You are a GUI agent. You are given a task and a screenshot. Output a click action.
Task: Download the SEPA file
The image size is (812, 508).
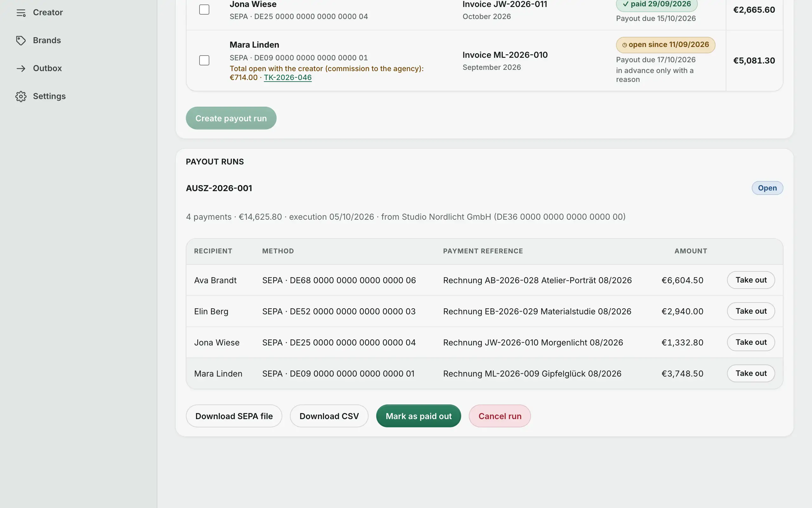coord(234,416)
